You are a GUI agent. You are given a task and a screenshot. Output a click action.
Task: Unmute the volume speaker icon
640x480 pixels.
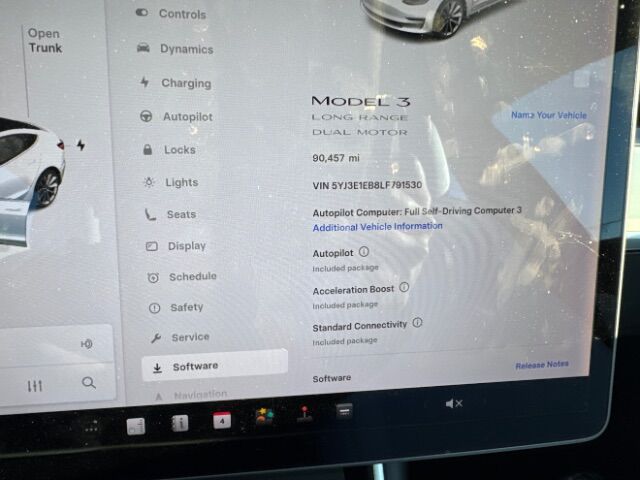click(x=454, y=404)
